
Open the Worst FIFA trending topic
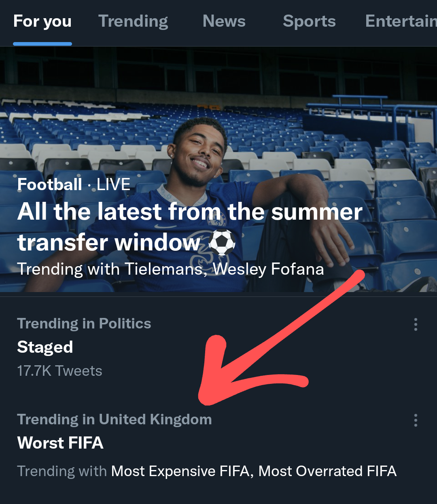60,443
